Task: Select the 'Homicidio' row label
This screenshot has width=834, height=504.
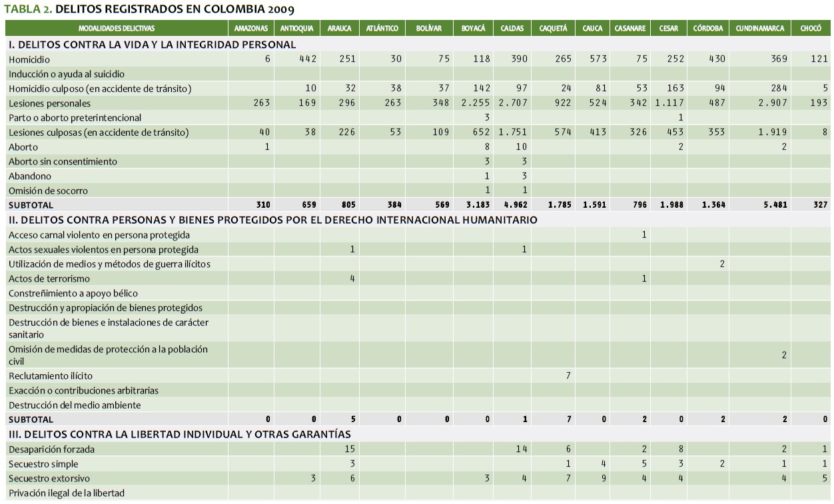Action: pyautogui.click(x=29, y=59)
